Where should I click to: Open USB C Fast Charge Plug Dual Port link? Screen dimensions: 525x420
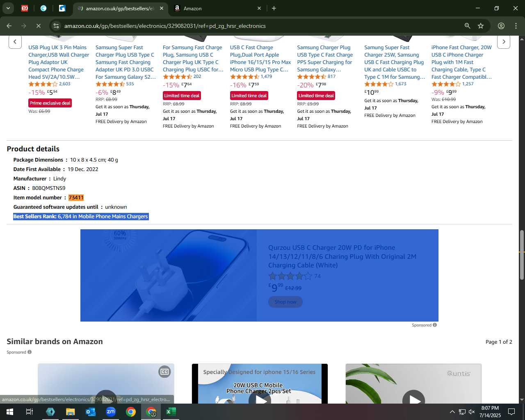pyautogui.click(x=260, y=58)
